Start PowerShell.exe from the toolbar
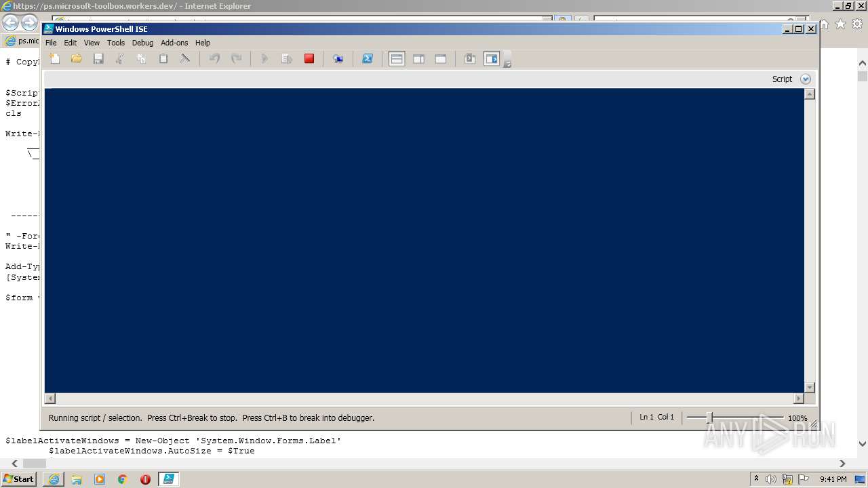This screenshot has height=488, width=868. [367, 59]
